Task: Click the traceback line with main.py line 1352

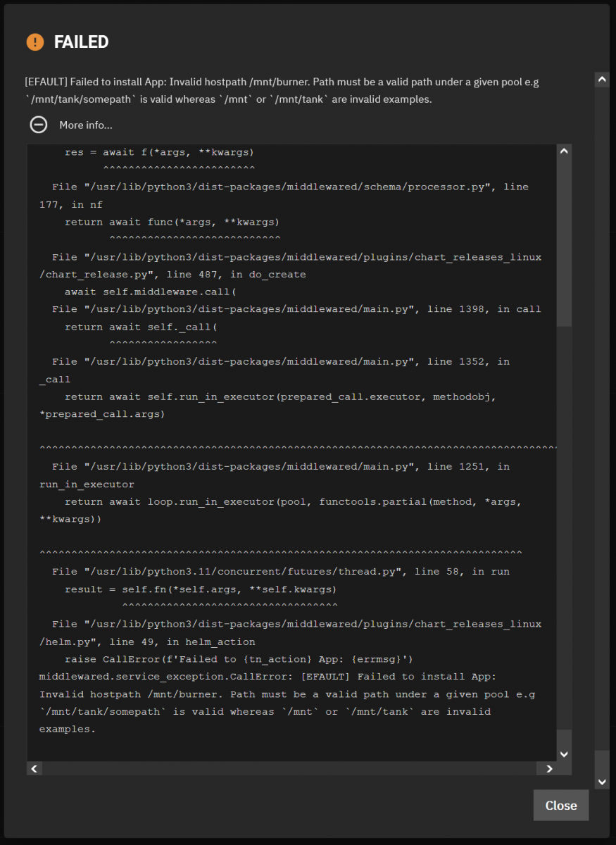Action: (281, 362)
